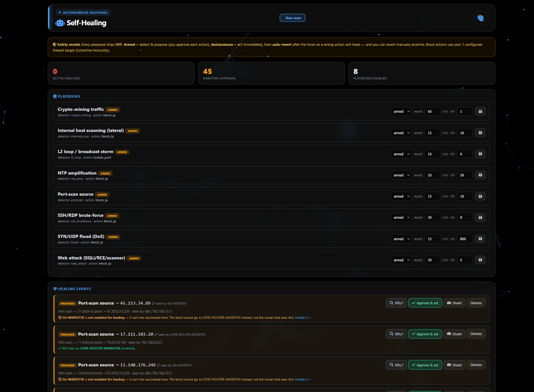Save the SYN/UDP flood (DoS) playbook settings
Viewport: 534px width, 392px height.
480,239
